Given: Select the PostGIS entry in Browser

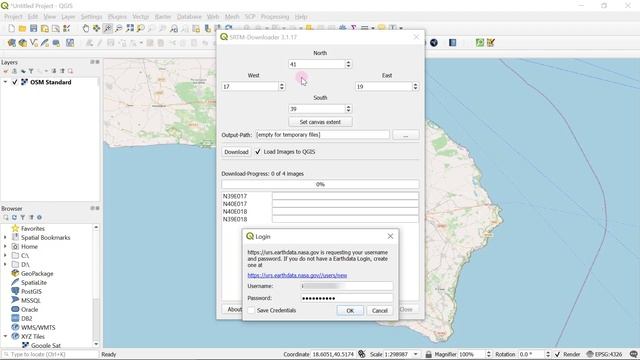Looking at the screenshot, I should click(x=31, y=291).
